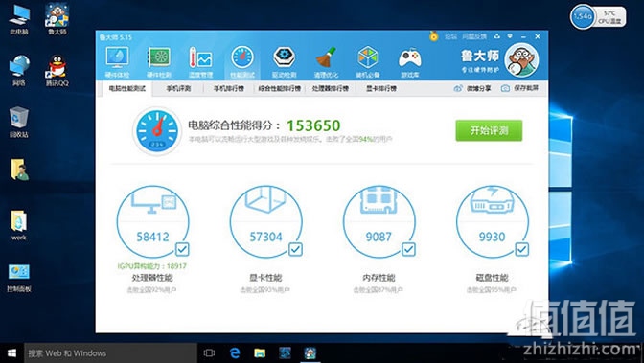Click the Windows taskbar search box

point(111,353)
